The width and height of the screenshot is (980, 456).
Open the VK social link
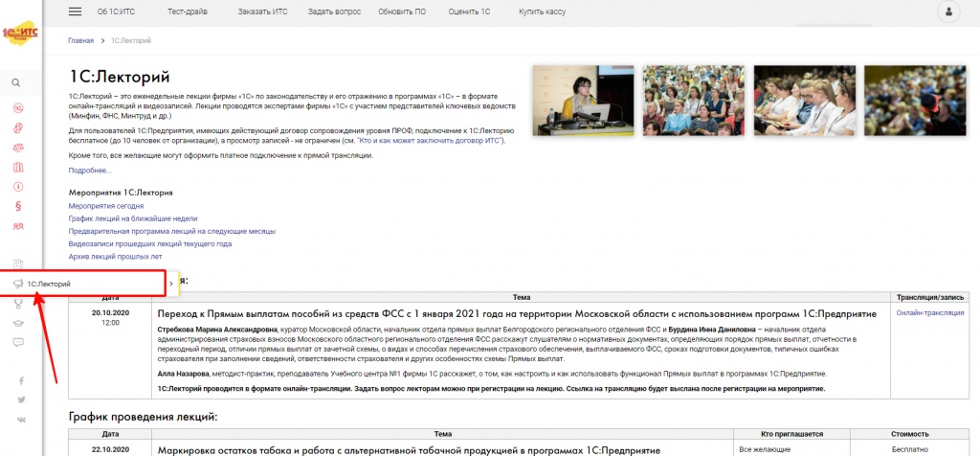[x=21, y=419]
